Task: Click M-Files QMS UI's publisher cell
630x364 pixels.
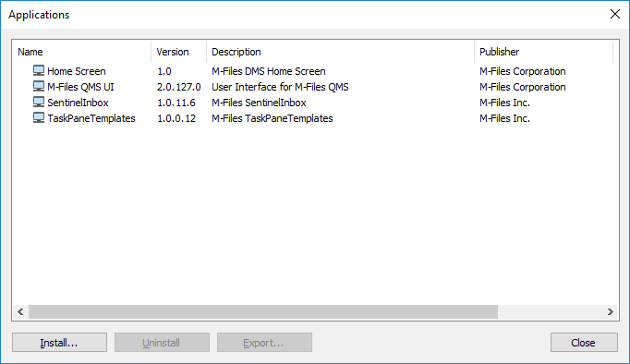Action: (x=522, y=87)
